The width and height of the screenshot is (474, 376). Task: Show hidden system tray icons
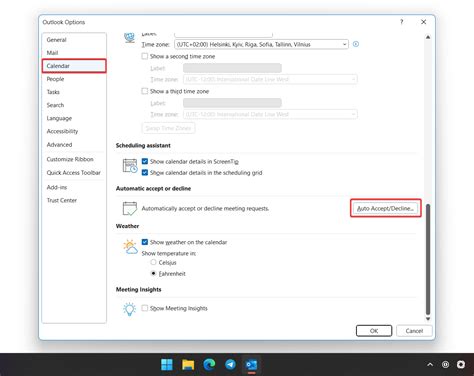(x=430, y=365)
